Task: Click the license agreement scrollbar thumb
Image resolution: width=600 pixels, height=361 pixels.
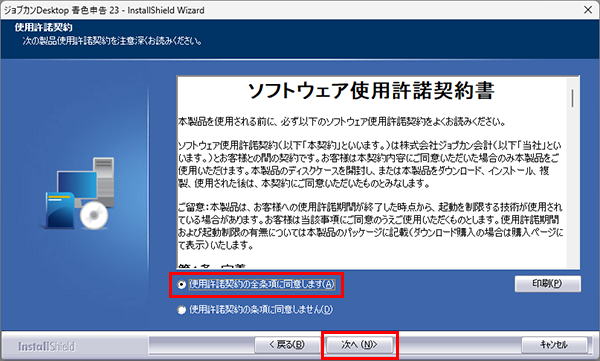Action: click(572, 98)
